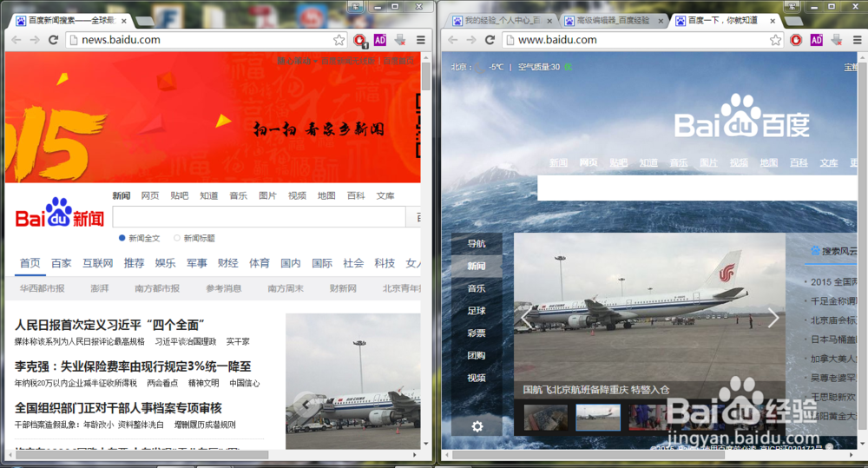The height and width of the screenshot is (468, 868).
Task: Click the right window horizontal scrollbar
Action: 589,455
